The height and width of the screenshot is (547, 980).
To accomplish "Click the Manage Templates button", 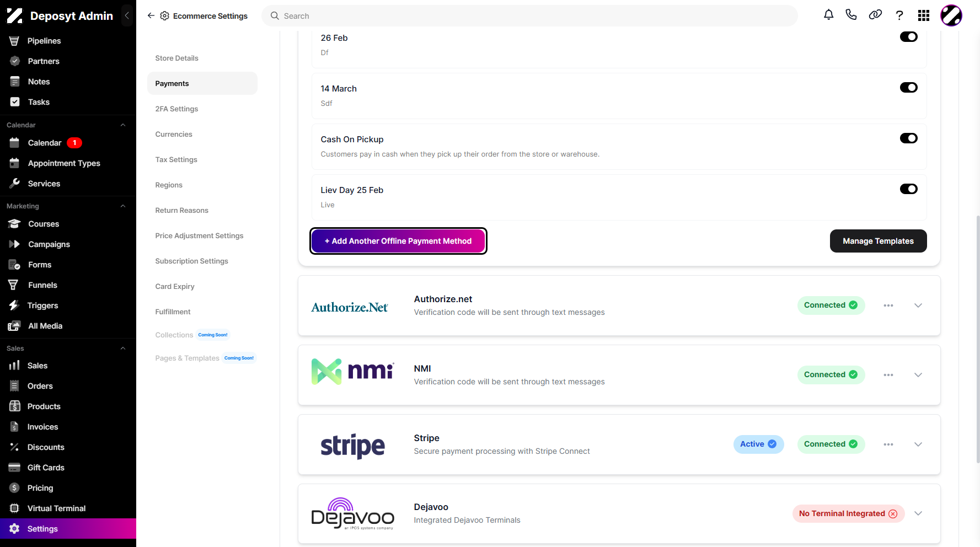I will tap(878, 241).
